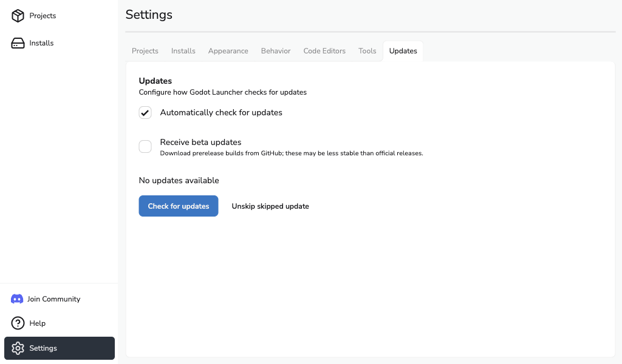Switch to the Code Editors tab
The image size is (622, 364).
[x=324, y=51]
